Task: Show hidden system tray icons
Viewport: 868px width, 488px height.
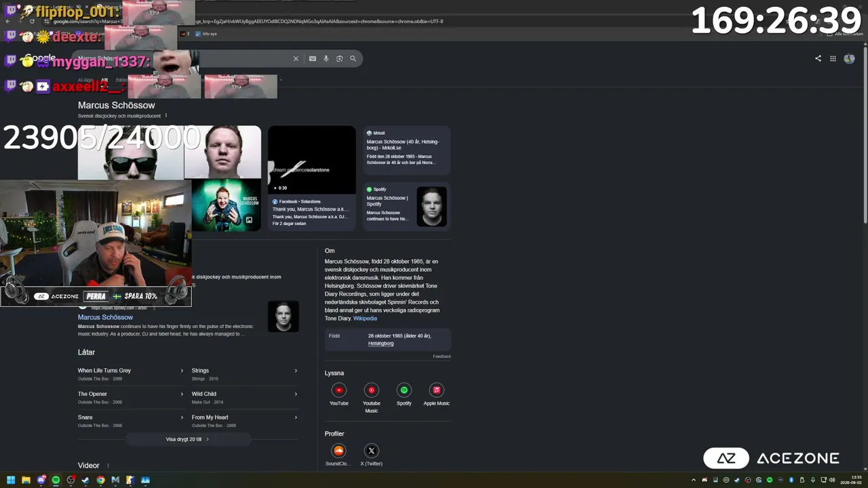Action: tap(693, 481)
